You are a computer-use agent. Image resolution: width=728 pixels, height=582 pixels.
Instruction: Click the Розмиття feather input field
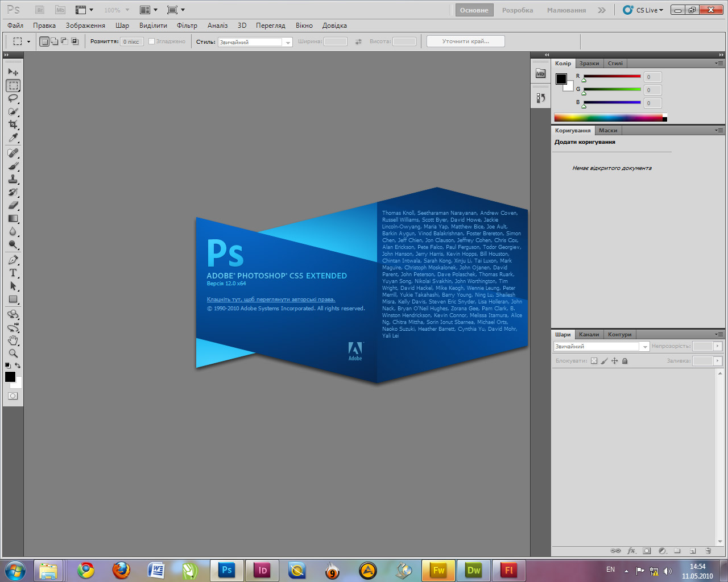[131, 41]
